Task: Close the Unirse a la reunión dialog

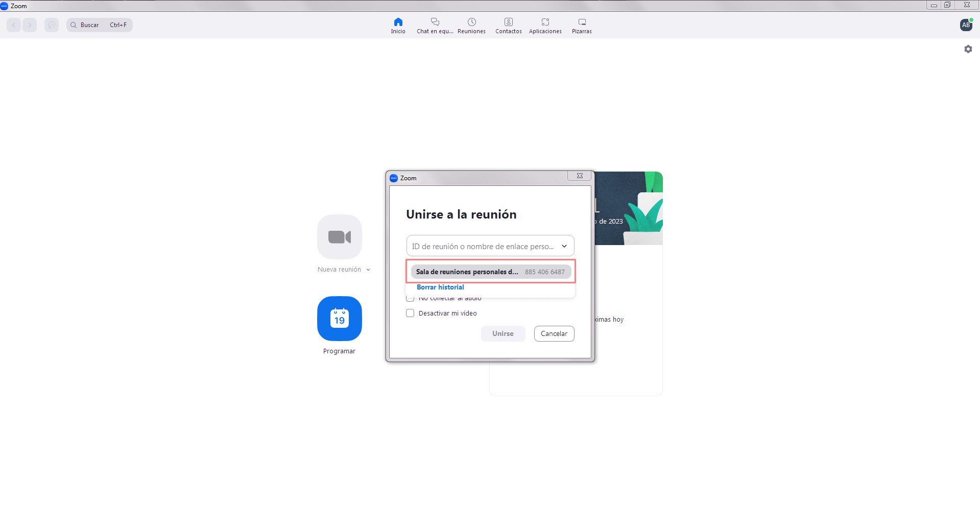Action: 580,176
